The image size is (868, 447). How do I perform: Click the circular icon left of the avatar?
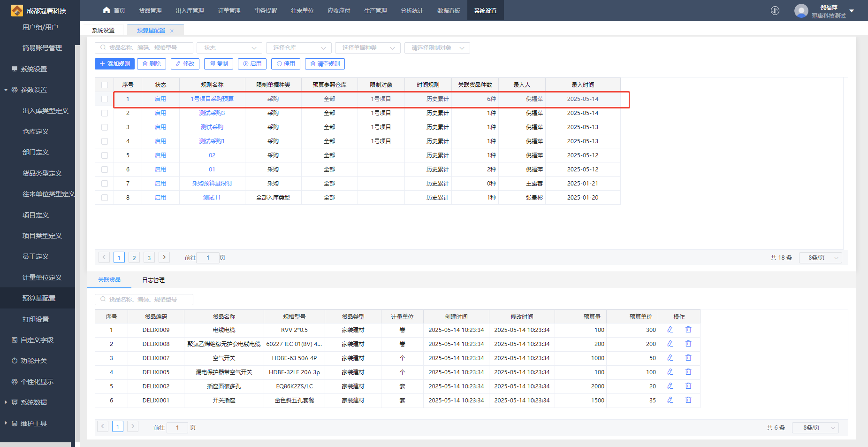coord(775,10)
